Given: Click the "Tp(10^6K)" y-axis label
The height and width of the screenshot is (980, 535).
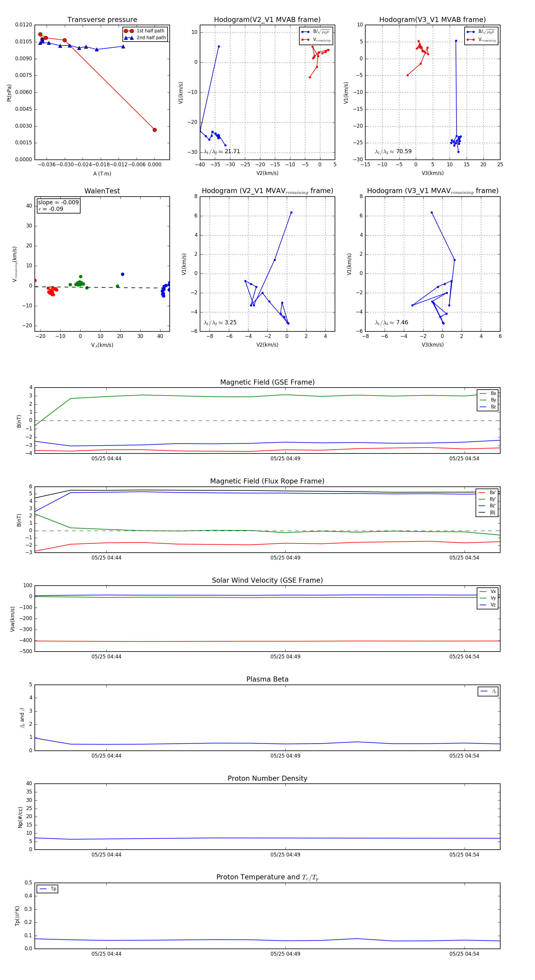Looking at the screenshot, I should (17, 916).
